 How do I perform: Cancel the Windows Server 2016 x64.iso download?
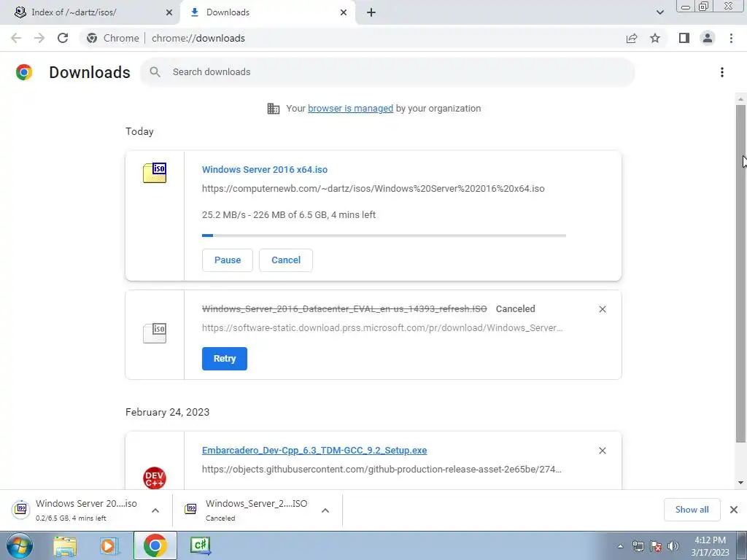click(286, 260)
